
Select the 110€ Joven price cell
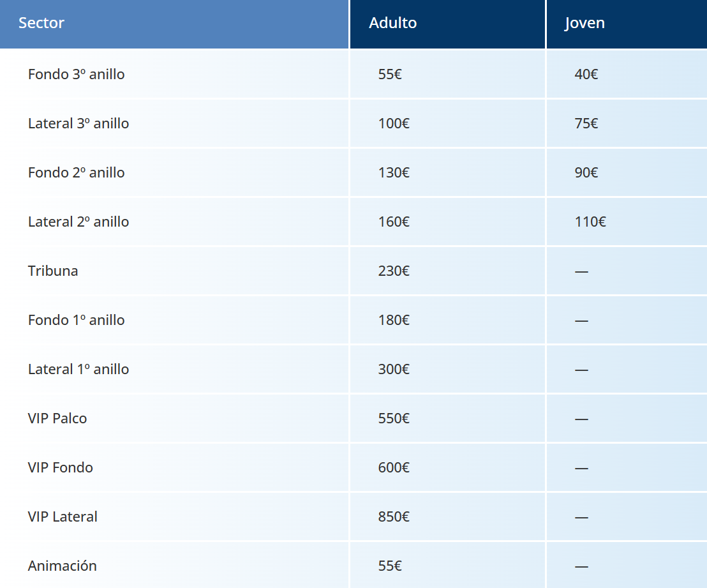click(x=627, y=222)
